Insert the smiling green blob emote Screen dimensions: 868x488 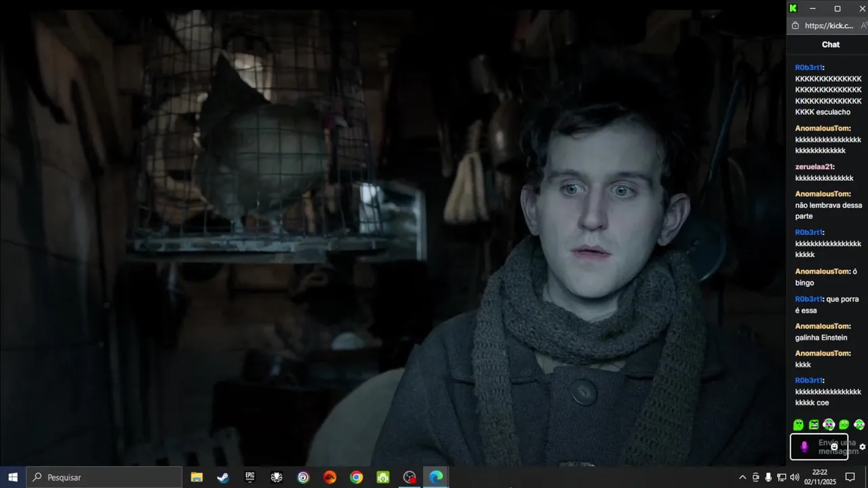pos(844,425)
